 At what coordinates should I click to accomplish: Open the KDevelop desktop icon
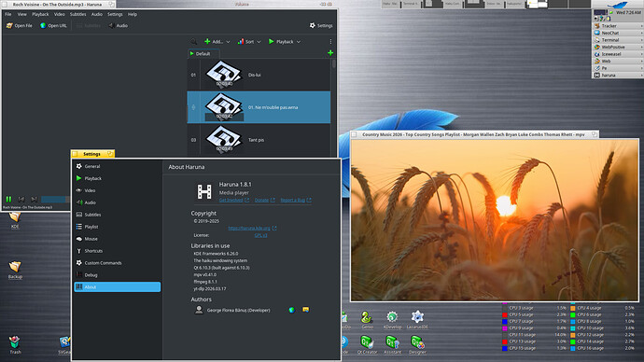[x=392, y=320]
